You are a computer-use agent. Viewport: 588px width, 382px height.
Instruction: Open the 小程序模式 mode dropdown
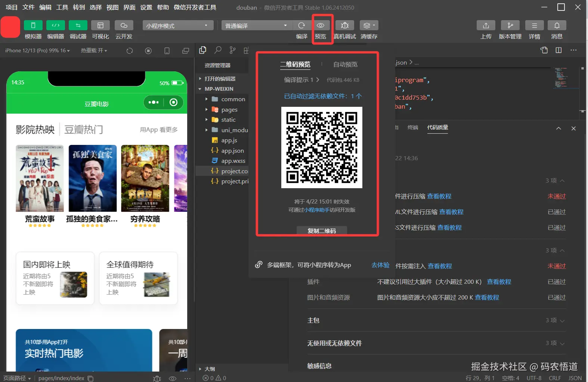click(178, 25)
